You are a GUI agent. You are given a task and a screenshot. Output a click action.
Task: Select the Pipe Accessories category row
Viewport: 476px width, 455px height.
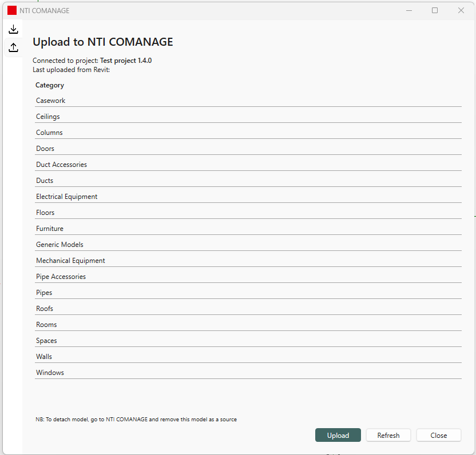(x=248, y=277)
